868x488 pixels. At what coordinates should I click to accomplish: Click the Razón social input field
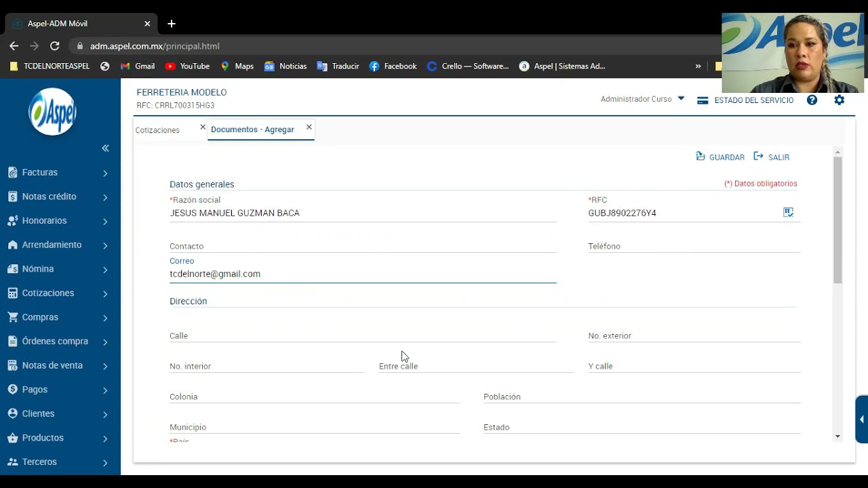pos(363,213)
